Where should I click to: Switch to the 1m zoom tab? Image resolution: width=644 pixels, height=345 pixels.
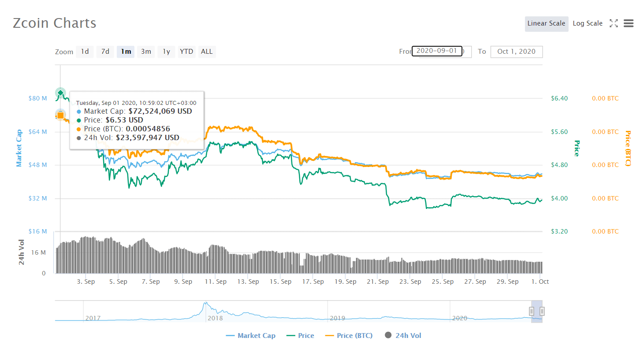(126, 52)
